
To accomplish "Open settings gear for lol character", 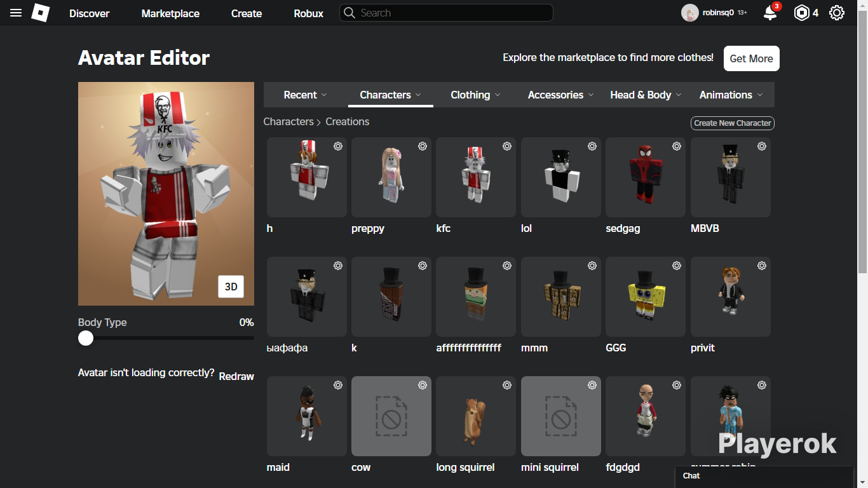I will (592, 146).
